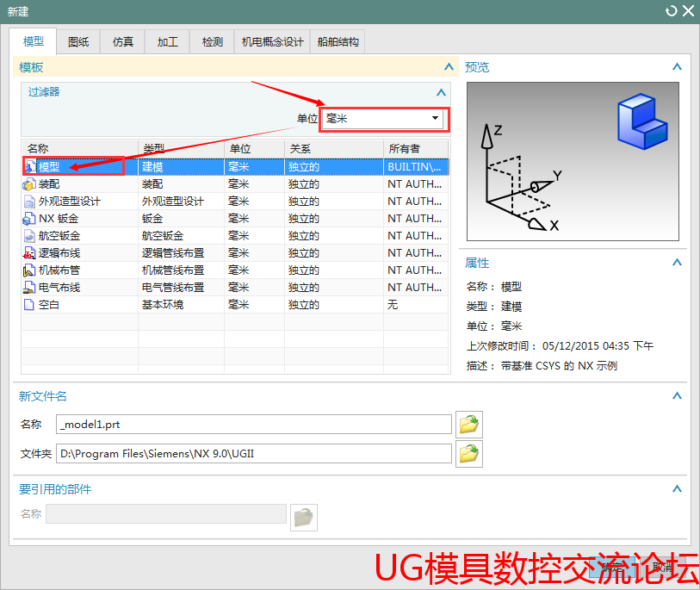This screenshot has width=700, height=590.
Task: Sort by the 所有者 column header
Action: (x=416, y=149)
